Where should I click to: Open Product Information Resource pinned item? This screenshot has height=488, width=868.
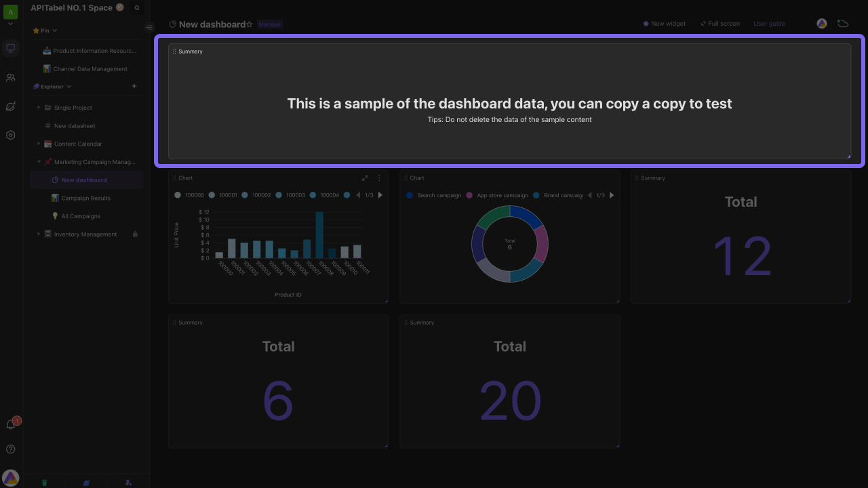tap(90, 51)
